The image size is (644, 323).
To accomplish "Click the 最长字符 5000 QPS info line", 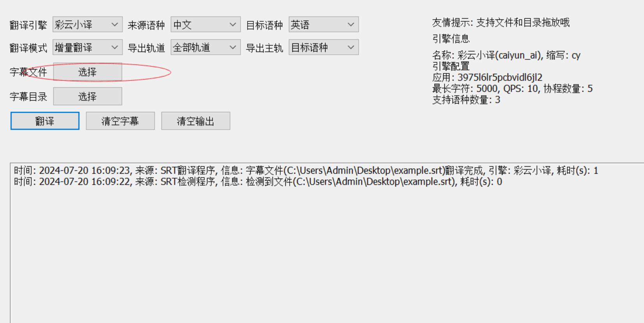I will (x=512, y=89).
